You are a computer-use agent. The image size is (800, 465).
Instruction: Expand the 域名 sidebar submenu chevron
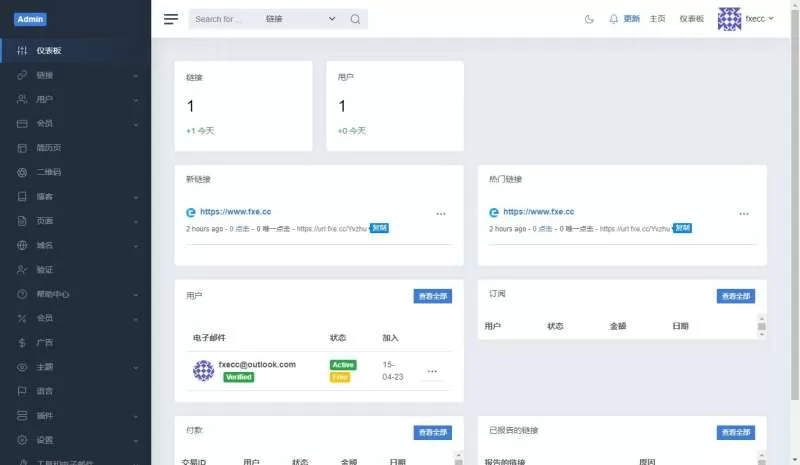tap(136, 247)
